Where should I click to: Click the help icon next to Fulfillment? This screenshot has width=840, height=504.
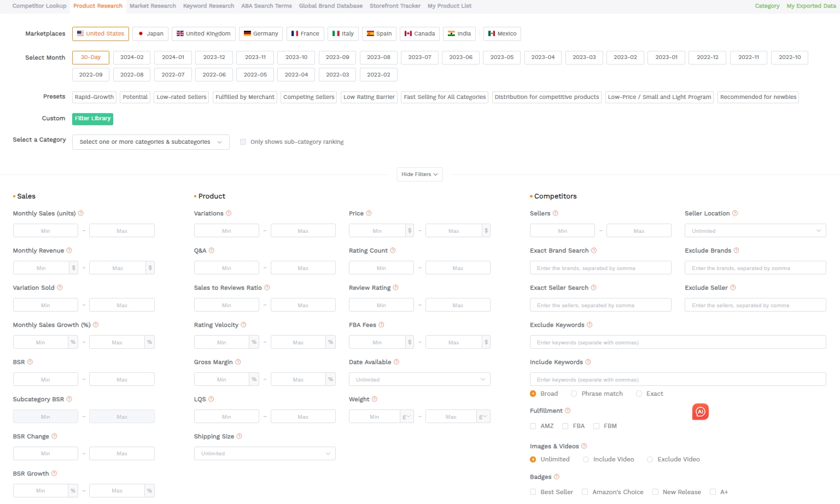(x=567, y=411)
